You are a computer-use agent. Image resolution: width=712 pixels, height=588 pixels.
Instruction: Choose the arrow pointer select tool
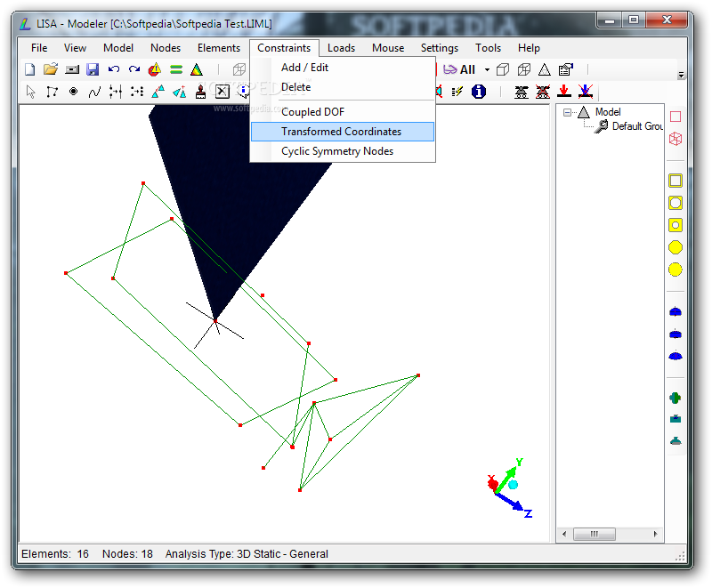[30, 92]
